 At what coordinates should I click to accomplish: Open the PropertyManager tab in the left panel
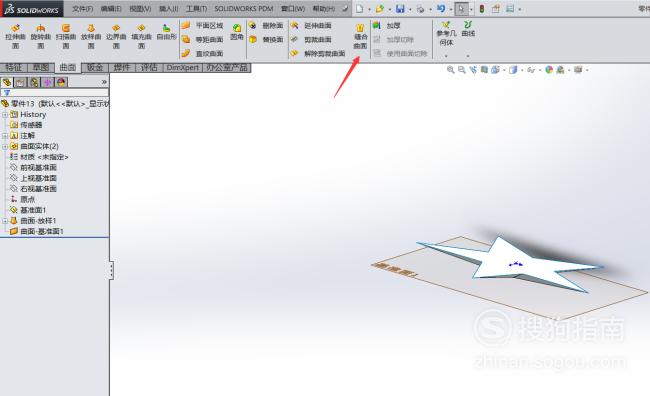click(x=20, y=83)
